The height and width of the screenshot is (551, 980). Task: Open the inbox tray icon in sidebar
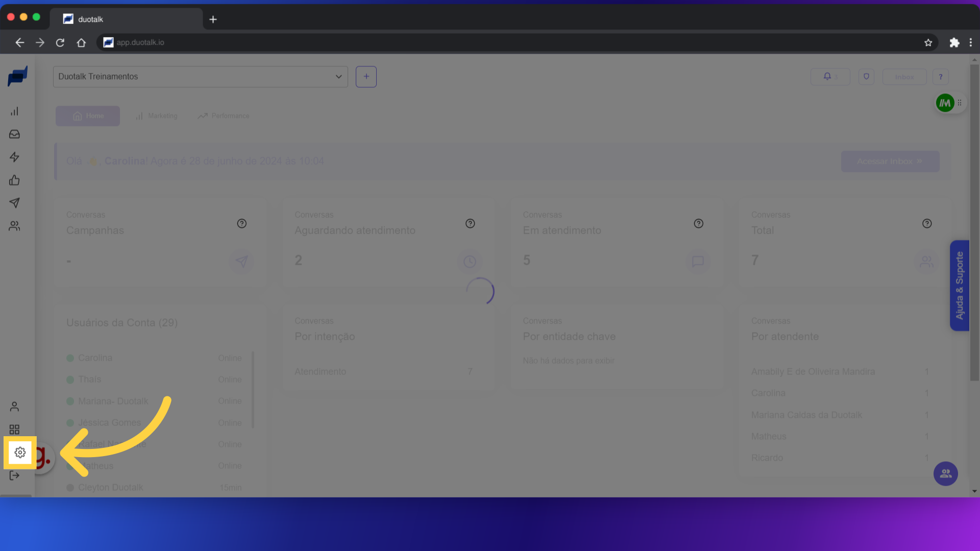click(14, 134)
